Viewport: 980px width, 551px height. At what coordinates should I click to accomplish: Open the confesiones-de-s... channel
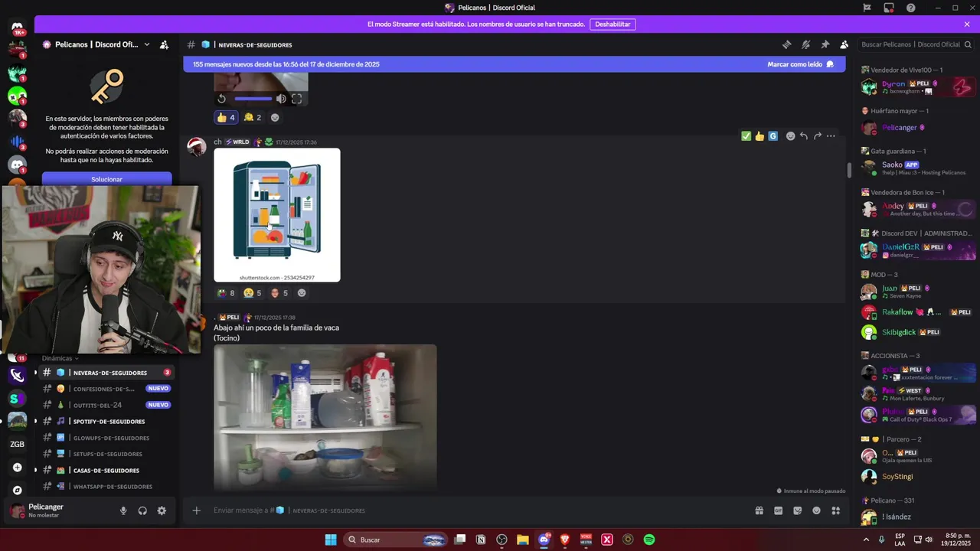(106, 389)
